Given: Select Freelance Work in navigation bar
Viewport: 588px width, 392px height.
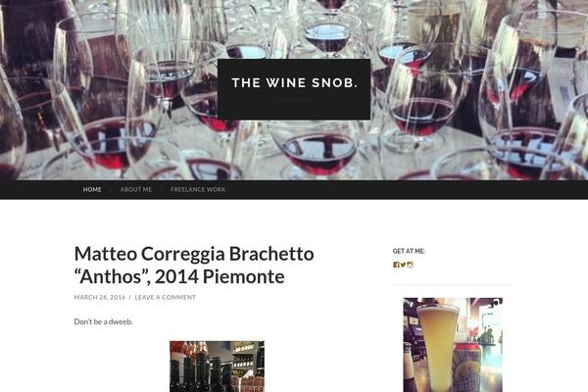Looking at the screenshot, I should pyautogui.click(x=198, y=190).
